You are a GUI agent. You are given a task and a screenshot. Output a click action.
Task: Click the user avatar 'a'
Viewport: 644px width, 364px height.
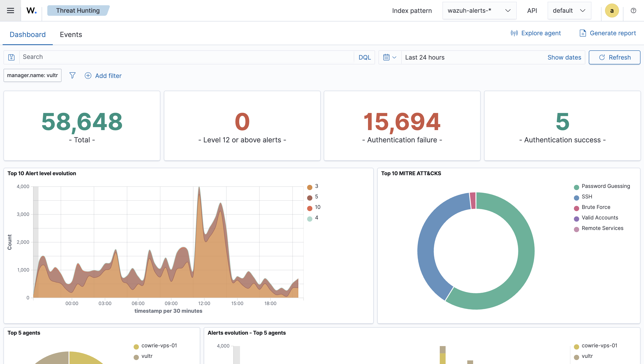pos(612,11)
